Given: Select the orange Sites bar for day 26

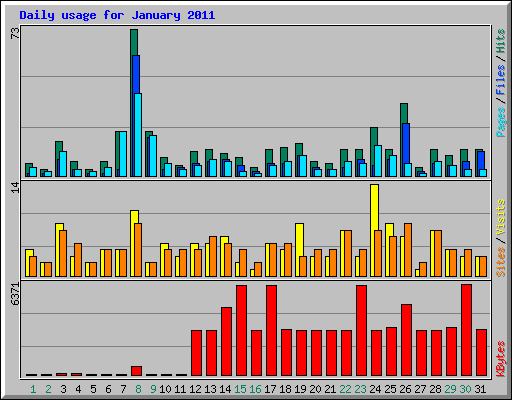Looking at the screenshot, I should pos(408,250).
